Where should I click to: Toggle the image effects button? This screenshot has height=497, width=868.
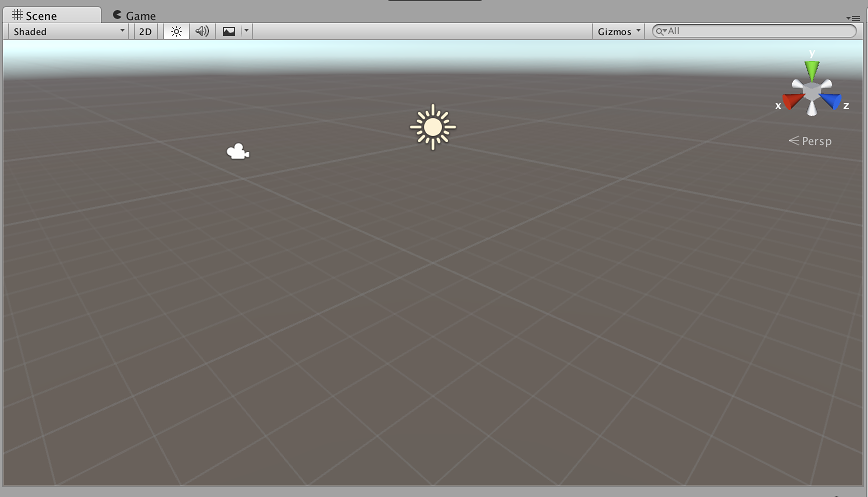(x=229, y=31)
